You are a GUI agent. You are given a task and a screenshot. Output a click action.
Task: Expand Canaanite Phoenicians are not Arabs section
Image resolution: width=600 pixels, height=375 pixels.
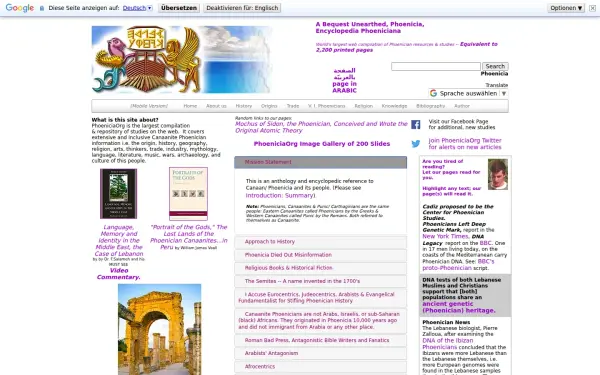pos(321,321)
